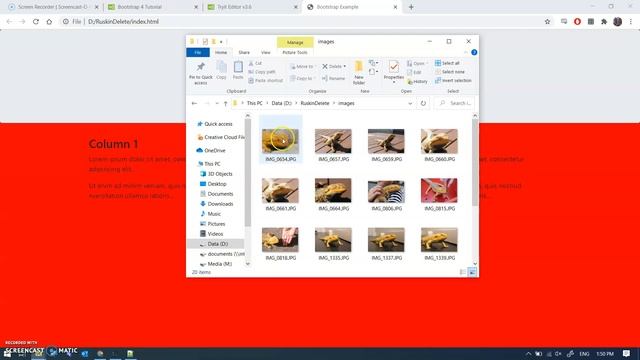This screenshot has height=360, width=640.
Task: Switch to the Share ribbon tab
Action: pyautogui.click(x=244, y=52)
